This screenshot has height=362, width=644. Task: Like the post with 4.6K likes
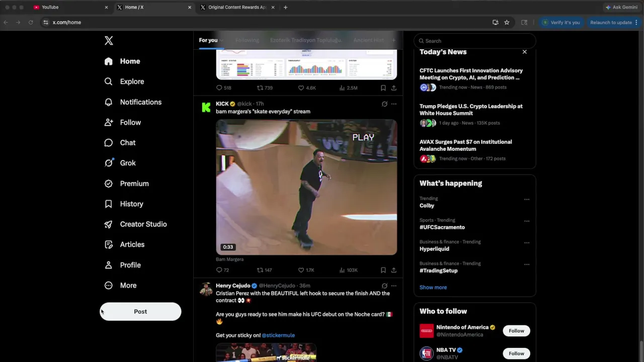pyautogui.click(x=306, y=88)
